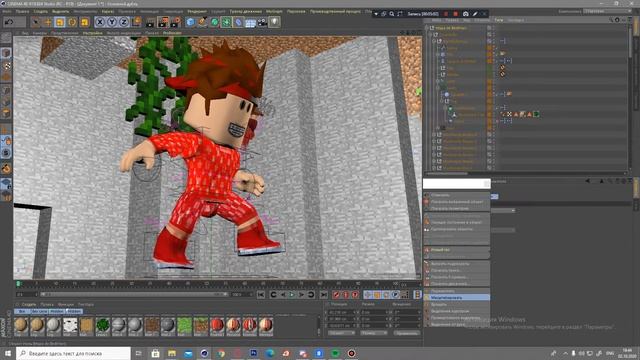Go to the start of the timeline

point(261,294)
